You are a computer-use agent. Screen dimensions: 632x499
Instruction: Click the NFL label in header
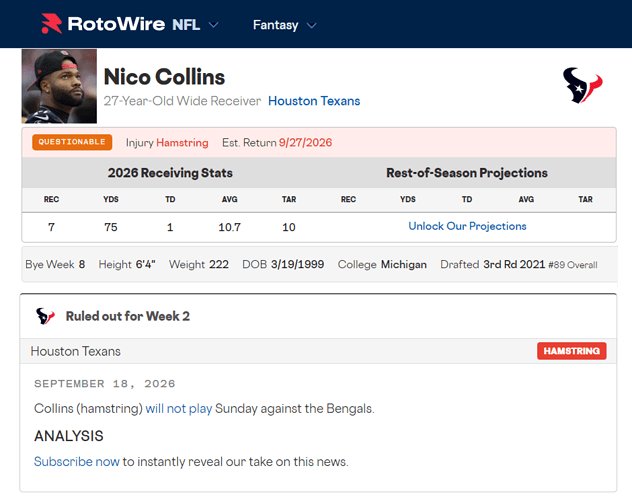click(x=186, y=25)
